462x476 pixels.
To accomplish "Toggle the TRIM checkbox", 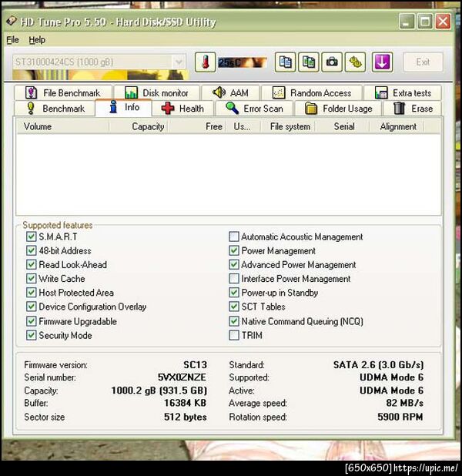I will coord(234,335).
